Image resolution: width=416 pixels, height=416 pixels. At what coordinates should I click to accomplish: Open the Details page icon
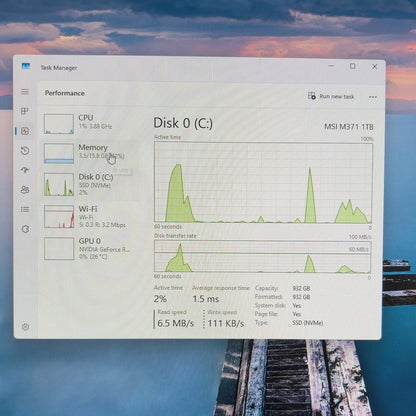pos(25,209)
